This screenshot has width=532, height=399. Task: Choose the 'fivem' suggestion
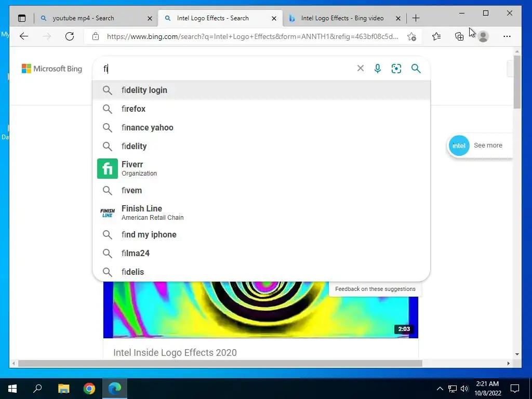(261, 190)
